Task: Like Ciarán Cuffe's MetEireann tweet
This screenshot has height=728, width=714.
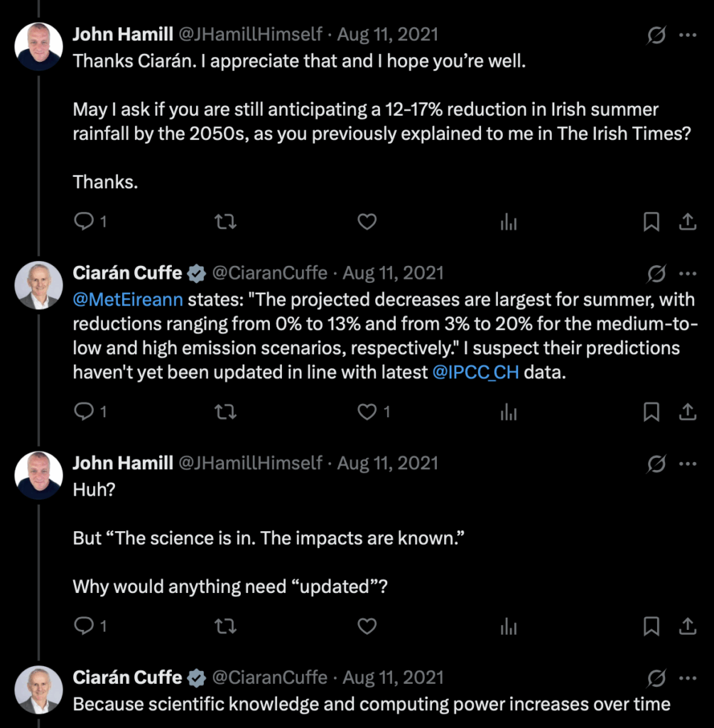Action: click(x=367, y=412)
